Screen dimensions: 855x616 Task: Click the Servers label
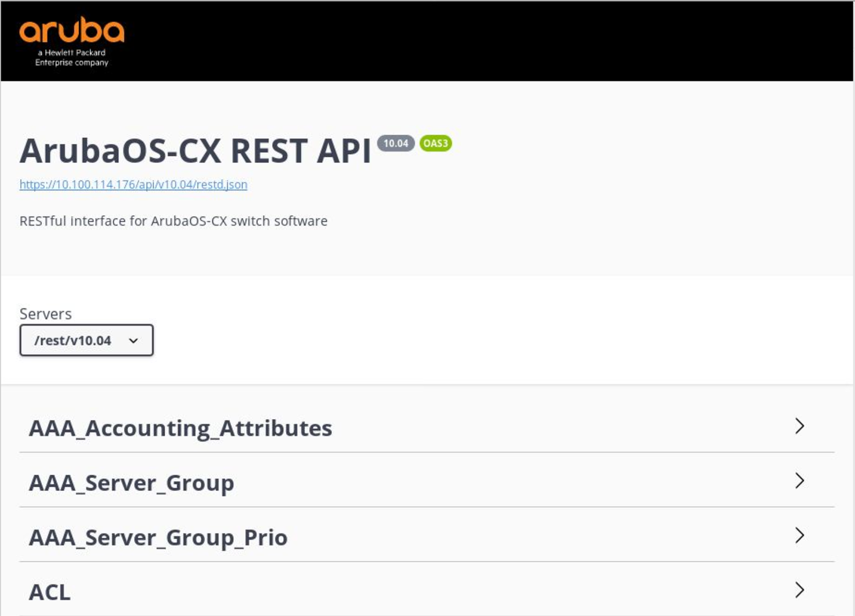46,314
